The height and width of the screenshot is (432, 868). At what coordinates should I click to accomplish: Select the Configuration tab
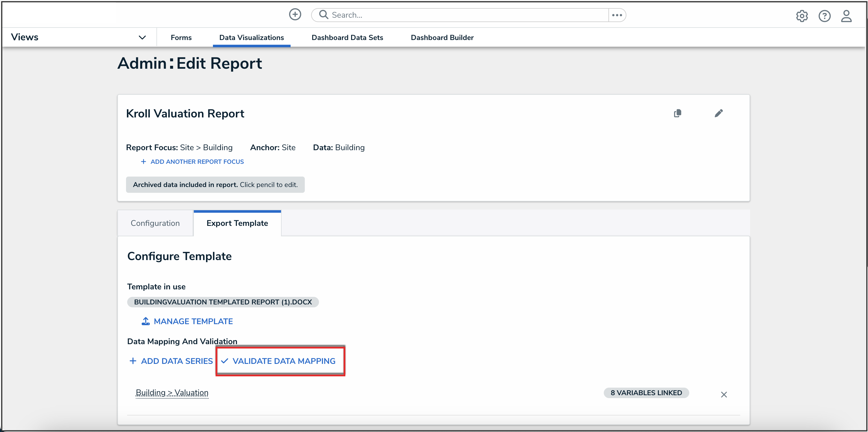point(155,223)
